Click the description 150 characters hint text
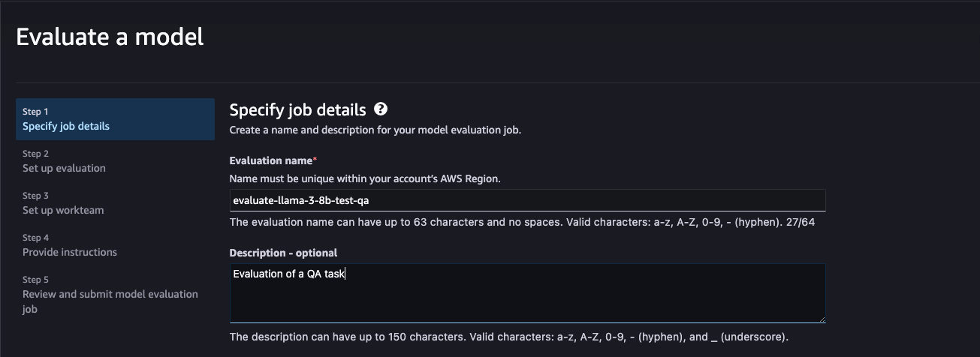This screenshot has width=980, height=357. pyautogui.click(x=508, y=337)
